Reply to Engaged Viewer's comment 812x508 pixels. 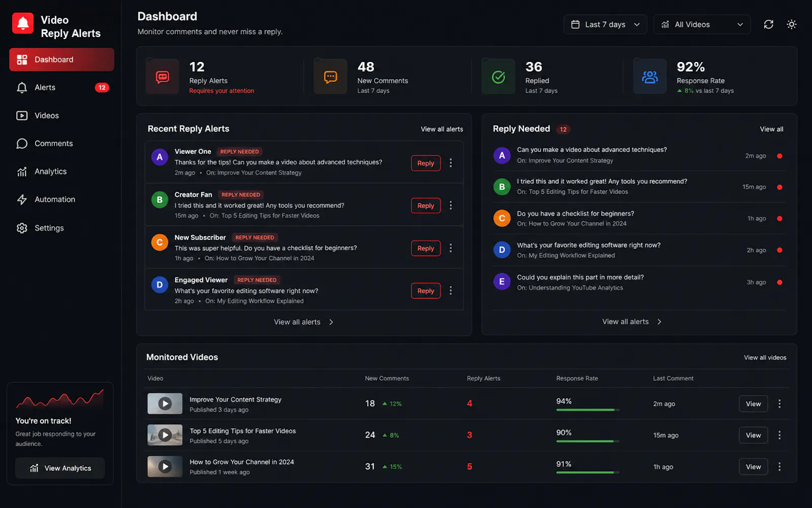tap(426, 291)
